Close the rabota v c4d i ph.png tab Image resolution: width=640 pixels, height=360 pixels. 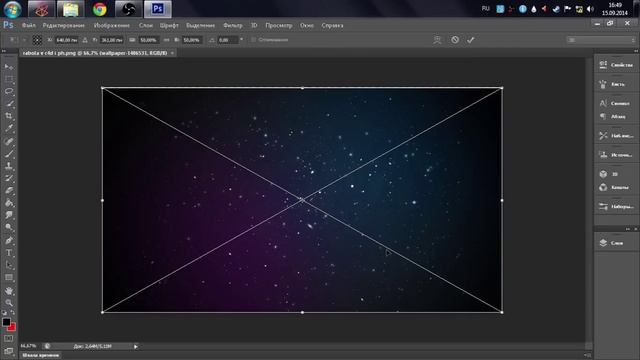coord(173,53)
